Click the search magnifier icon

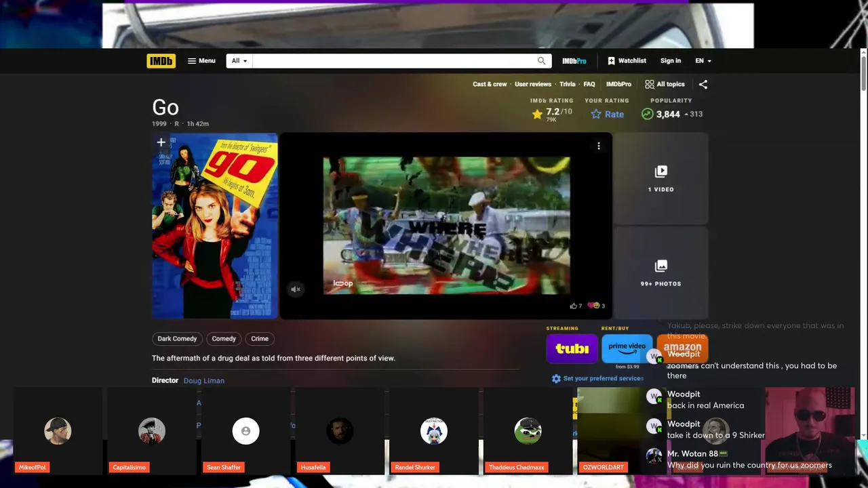(541, 61)
